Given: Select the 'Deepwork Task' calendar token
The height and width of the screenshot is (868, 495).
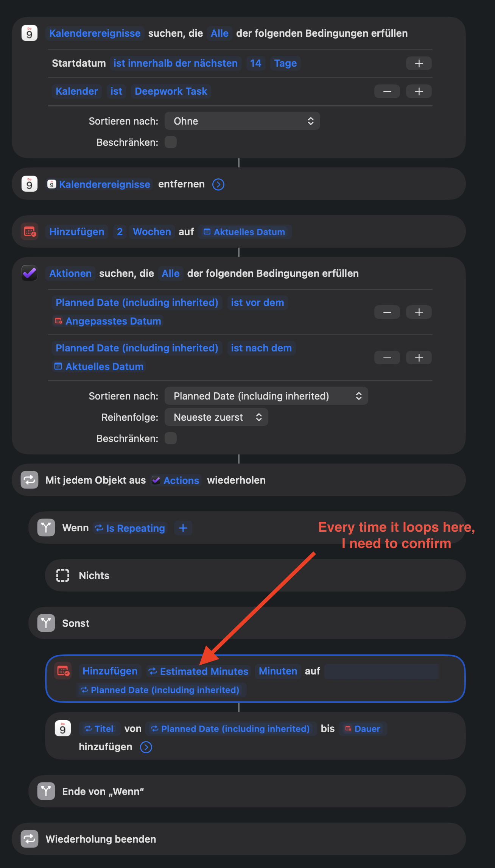Looking at the screenshot, I should tap(171, 91).
